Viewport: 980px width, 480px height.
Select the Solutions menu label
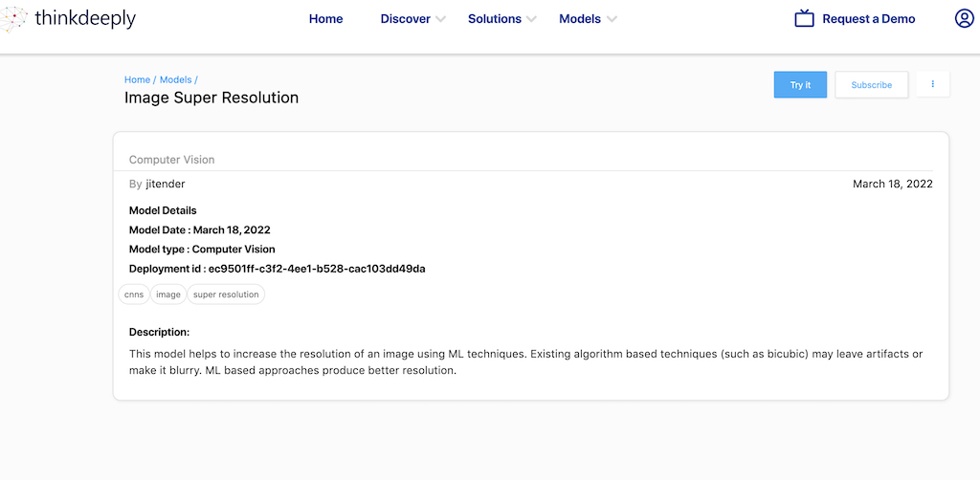494,19
